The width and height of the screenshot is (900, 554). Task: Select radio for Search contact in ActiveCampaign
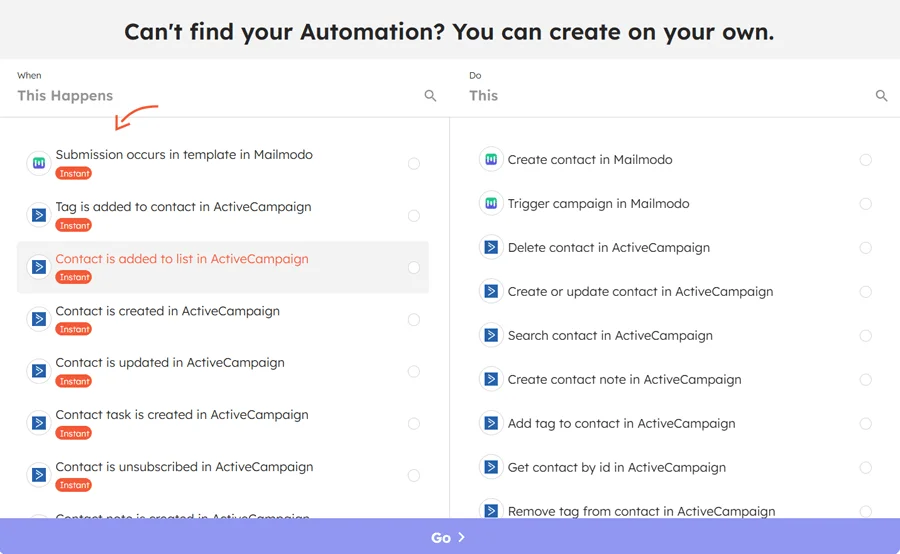[x=866, y=336]
